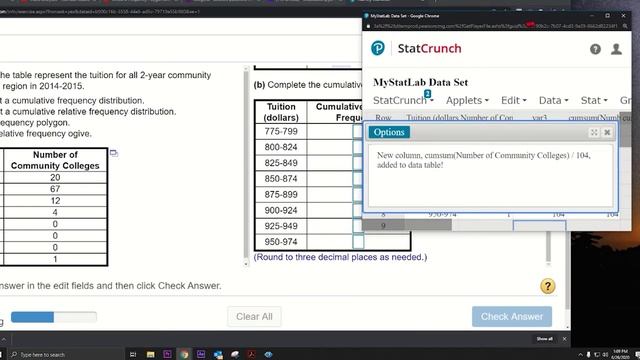Click the var3 column header
640x360 pixels.
pyautogui.click(x=539, y=117)
